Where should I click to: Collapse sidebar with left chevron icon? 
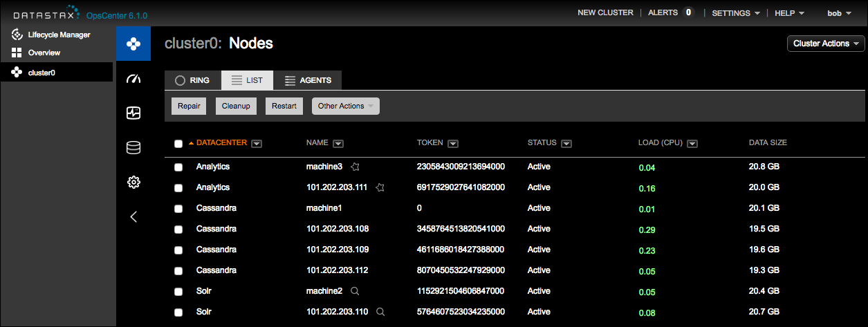tap(133, 216)
